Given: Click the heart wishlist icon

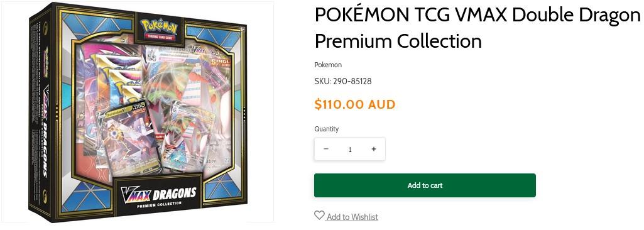Looking at the screenshot, I should [319, 215].
